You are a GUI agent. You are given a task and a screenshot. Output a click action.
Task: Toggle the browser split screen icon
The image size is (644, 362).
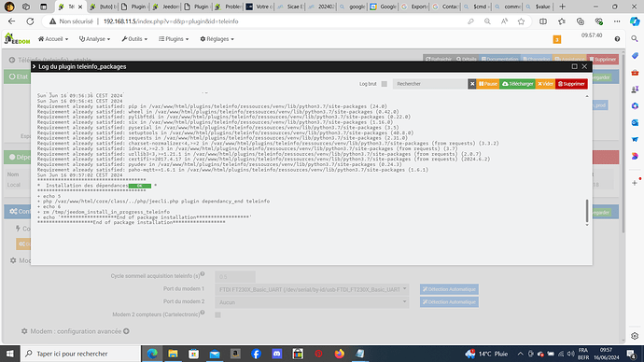543,21
